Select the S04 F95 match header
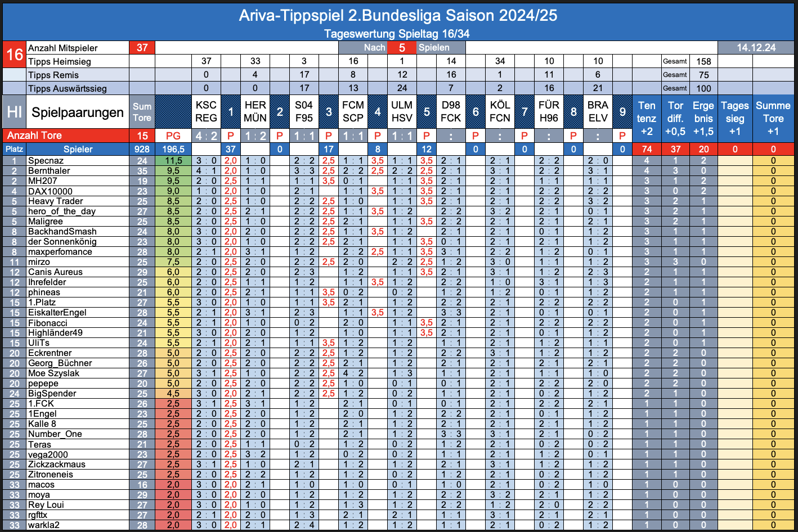The height and width of the screenshot is (532, 798). 304,111
